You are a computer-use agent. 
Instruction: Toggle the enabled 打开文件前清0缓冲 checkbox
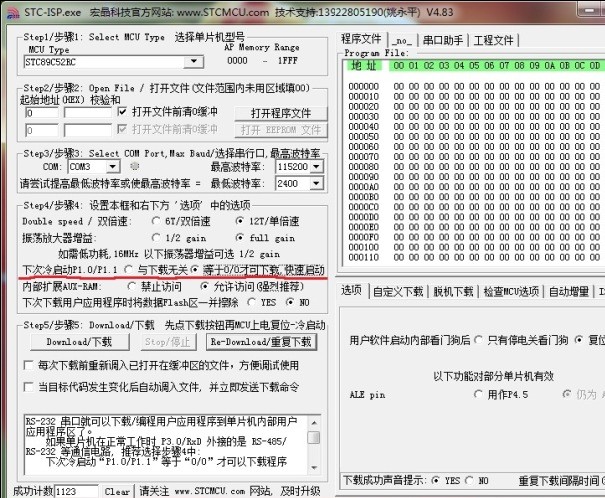tap(123, 113)
